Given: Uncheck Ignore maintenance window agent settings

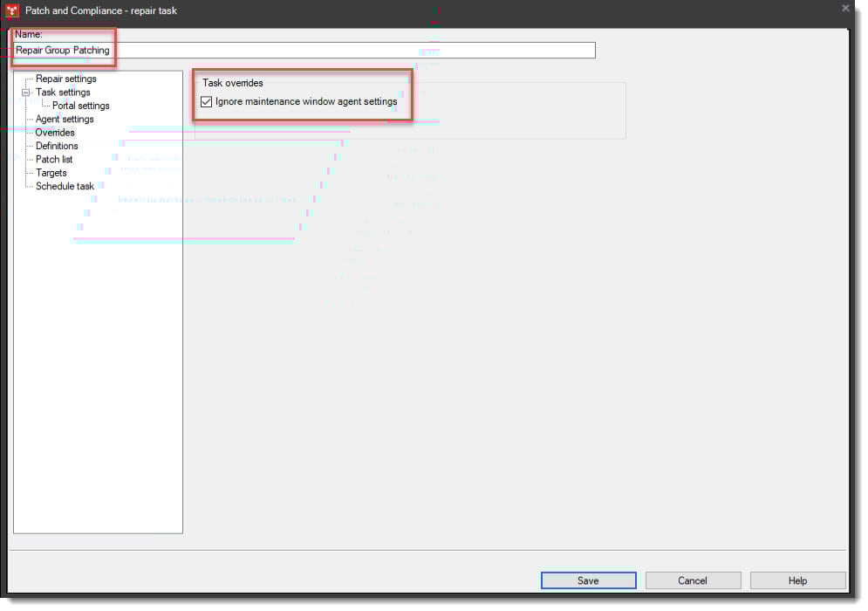Looking at the screenshot, I should 205,101.
